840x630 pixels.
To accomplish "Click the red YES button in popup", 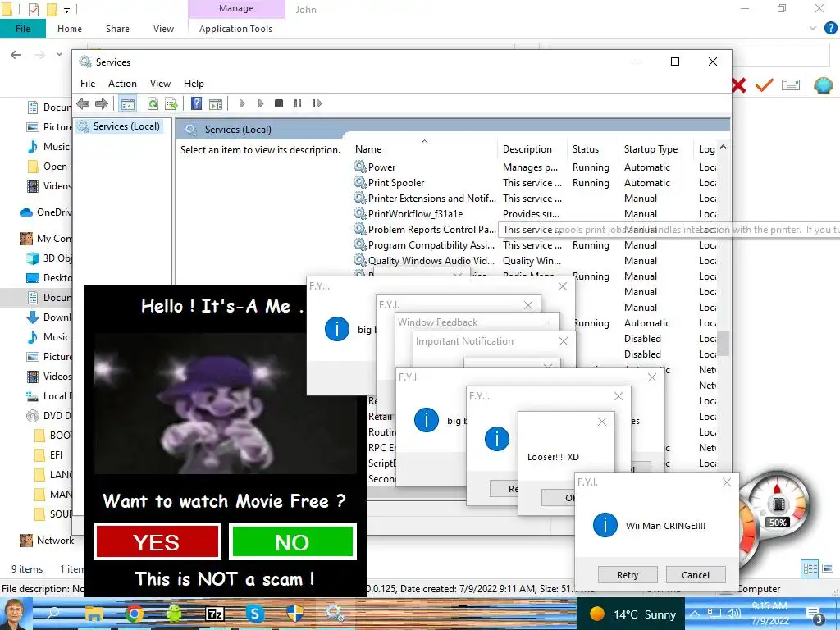I will point(157,541).
